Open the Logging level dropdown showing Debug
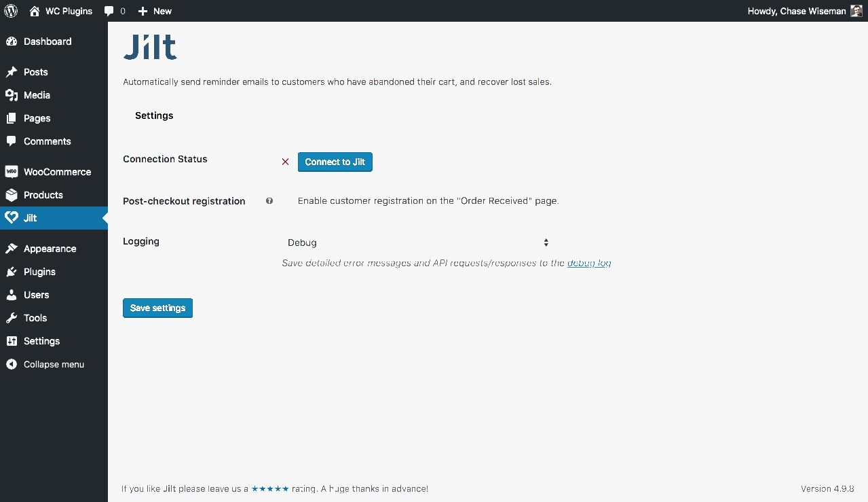The height and width of the screenshot is (502, 868). (x=417, y=243)
